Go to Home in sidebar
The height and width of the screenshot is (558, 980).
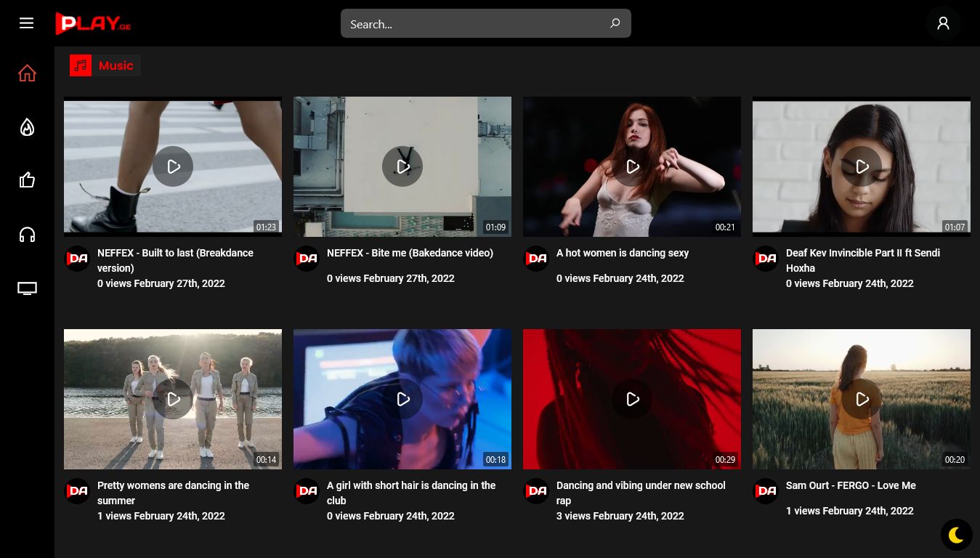[27, 73]
